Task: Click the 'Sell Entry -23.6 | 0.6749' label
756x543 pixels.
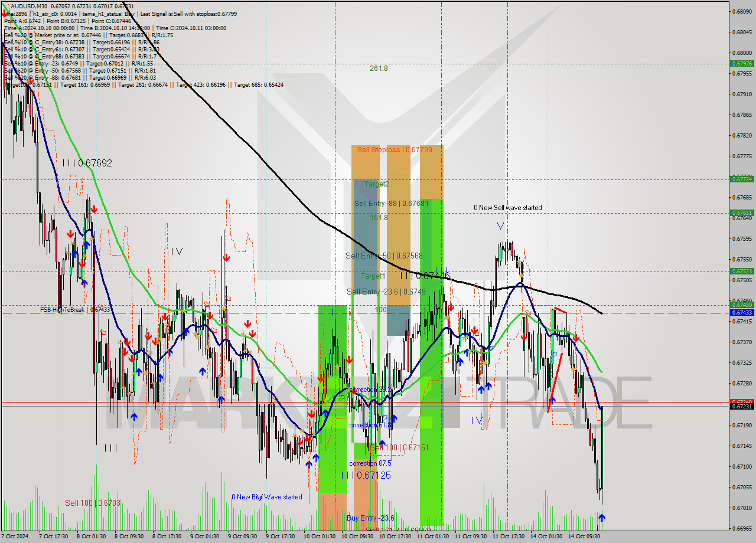Action: [x=386, y=292]
